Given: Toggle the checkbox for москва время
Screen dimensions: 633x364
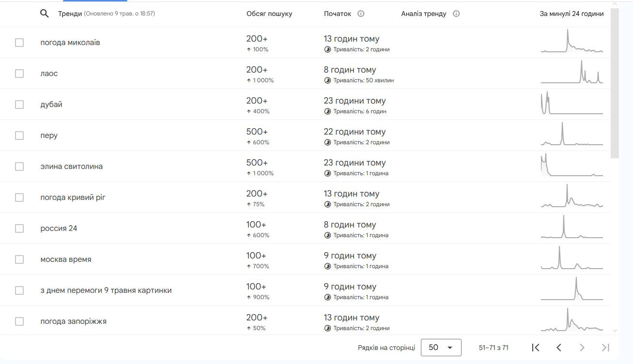Looking at the screenshot, I should (x=19, y=259).
